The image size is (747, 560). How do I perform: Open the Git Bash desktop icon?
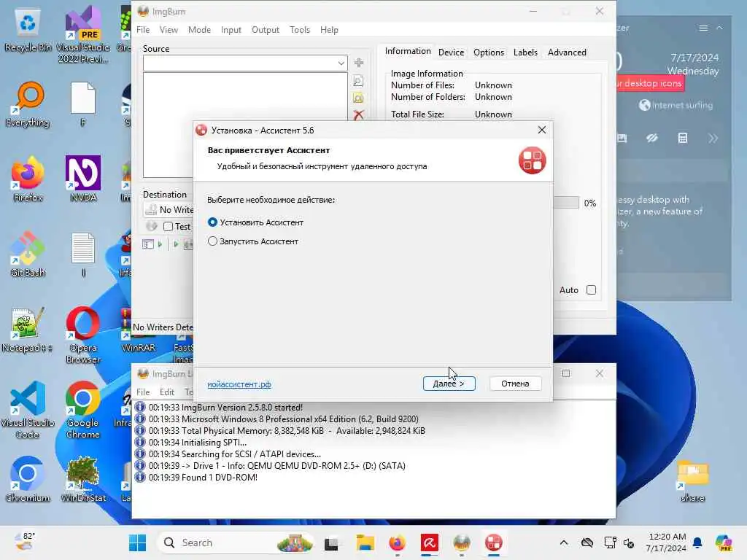[x=28, y=254]
